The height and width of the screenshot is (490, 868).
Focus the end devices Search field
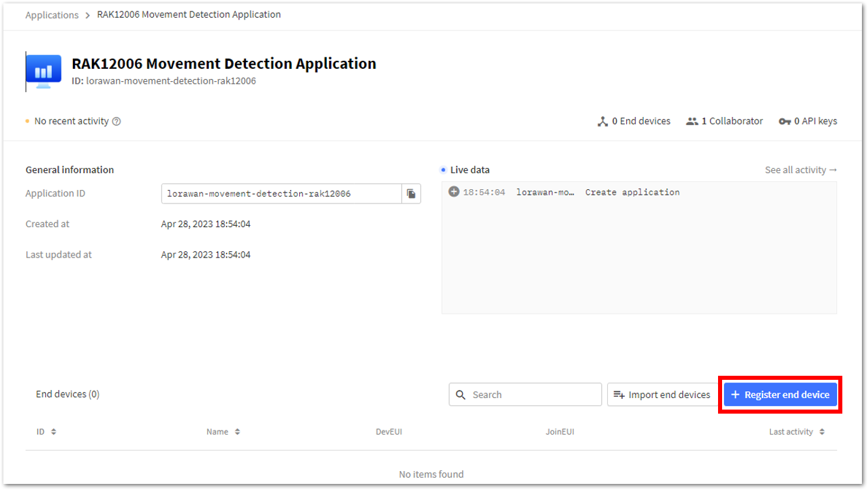525,395
